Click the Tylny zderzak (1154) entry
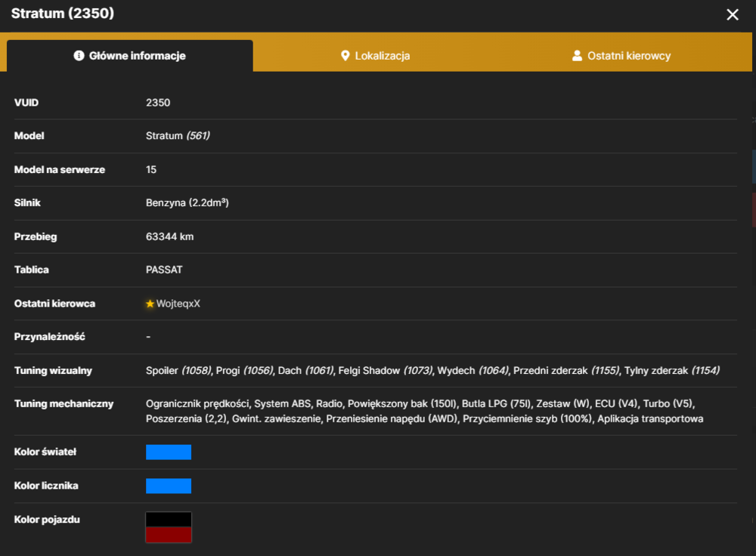The height and width of the screenshot is (556, 756). [671, 370]
